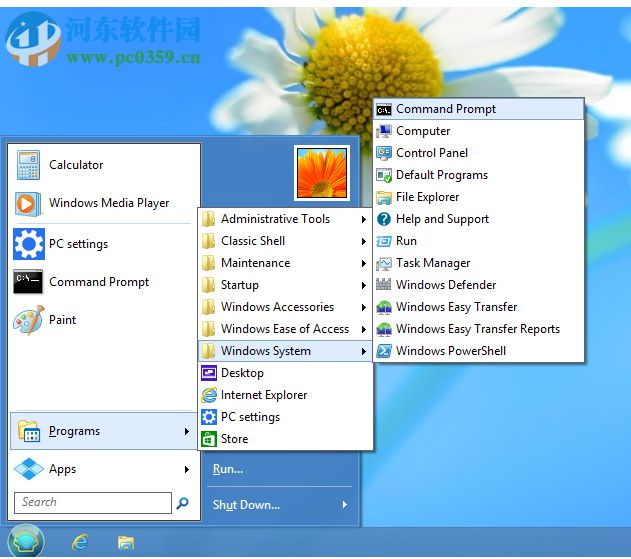
Task: Click the Task Manager label
Action: [433, 263]
